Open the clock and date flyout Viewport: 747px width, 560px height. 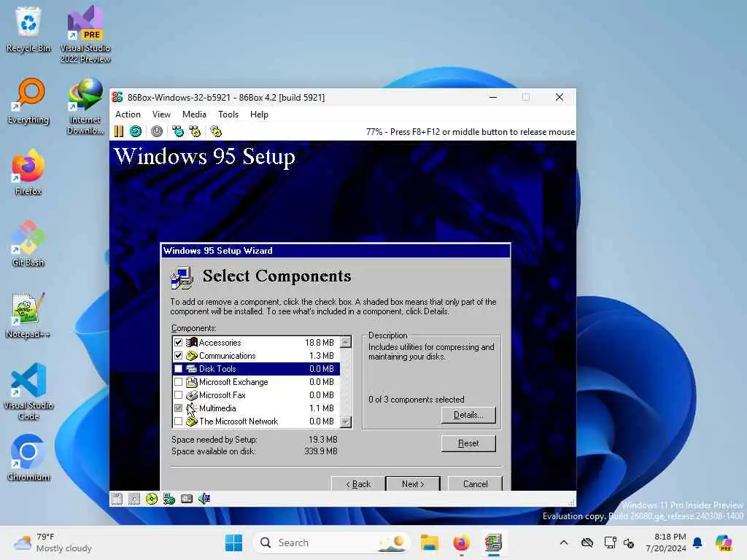667,542
